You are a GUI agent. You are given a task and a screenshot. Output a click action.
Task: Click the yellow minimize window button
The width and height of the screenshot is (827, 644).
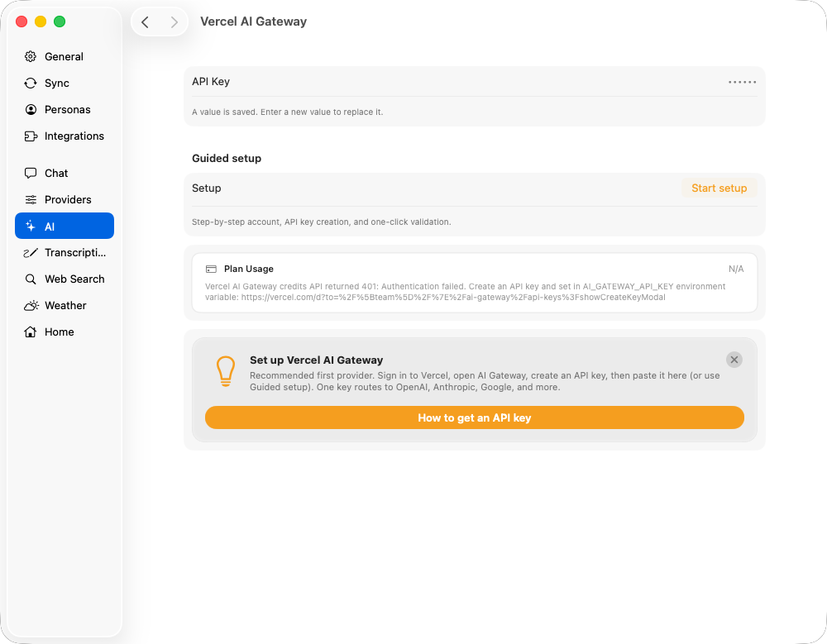tap(41, 21)
